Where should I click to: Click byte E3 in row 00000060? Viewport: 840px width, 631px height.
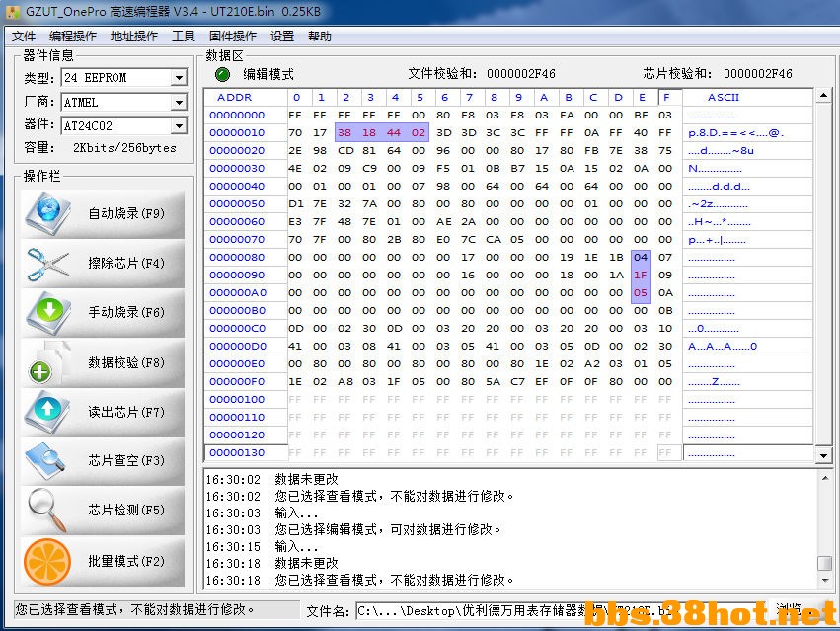coord(295,222)
